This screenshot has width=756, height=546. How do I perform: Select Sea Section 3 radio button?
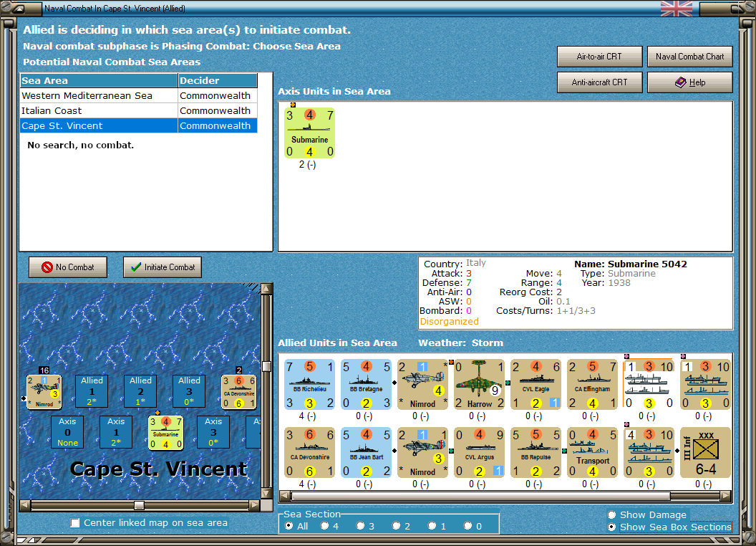pyautogui.click(x=360, y=526)
